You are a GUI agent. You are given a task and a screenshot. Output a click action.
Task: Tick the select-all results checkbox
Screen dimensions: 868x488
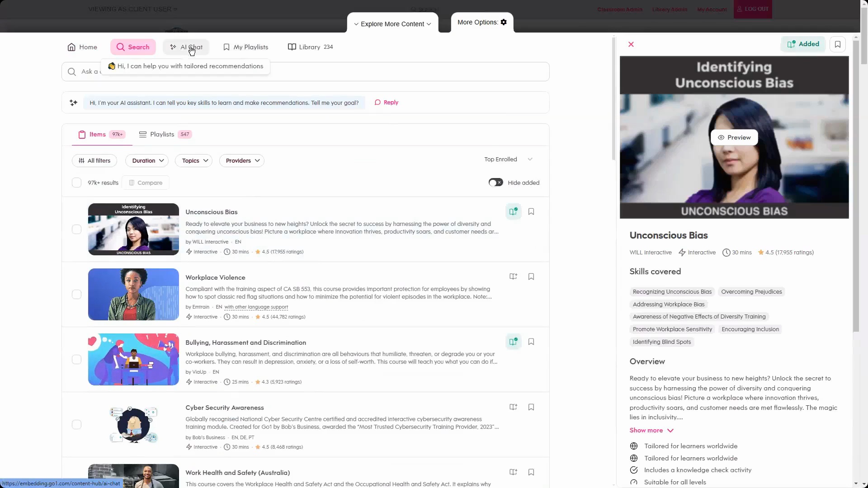coord(76,183)
